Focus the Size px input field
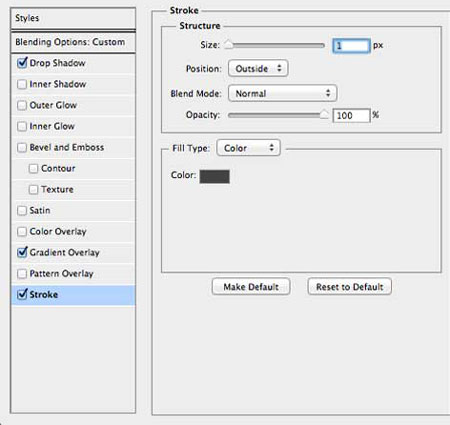Viewport: 450px width, 425px height. click(x=351, y=46)
